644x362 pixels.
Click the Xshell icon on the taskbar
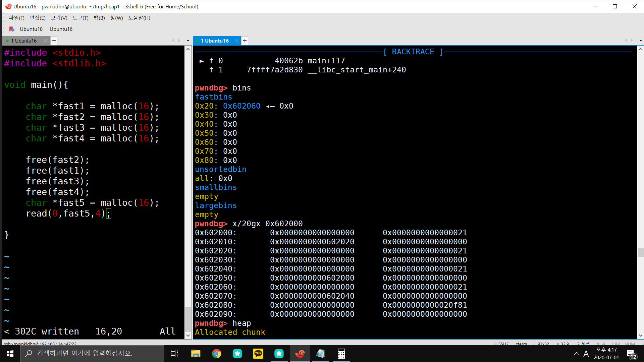(300, 354)
